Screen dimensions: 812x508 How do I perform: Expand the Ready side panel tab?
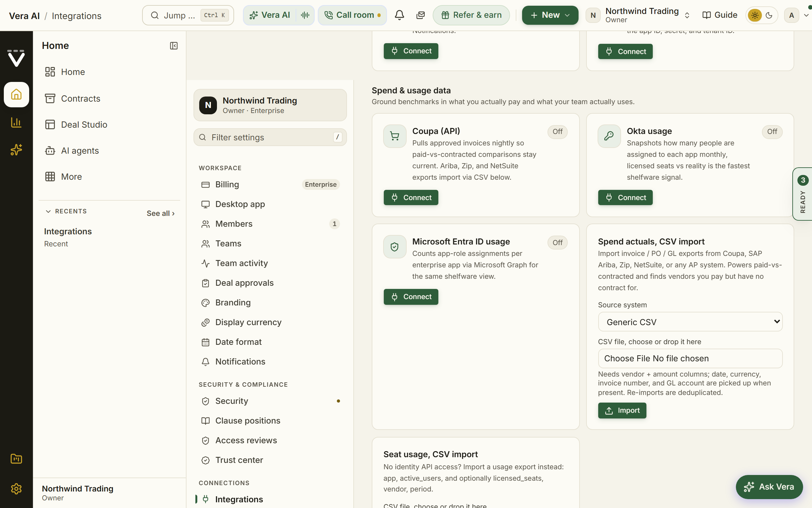(x=802, y=194)
